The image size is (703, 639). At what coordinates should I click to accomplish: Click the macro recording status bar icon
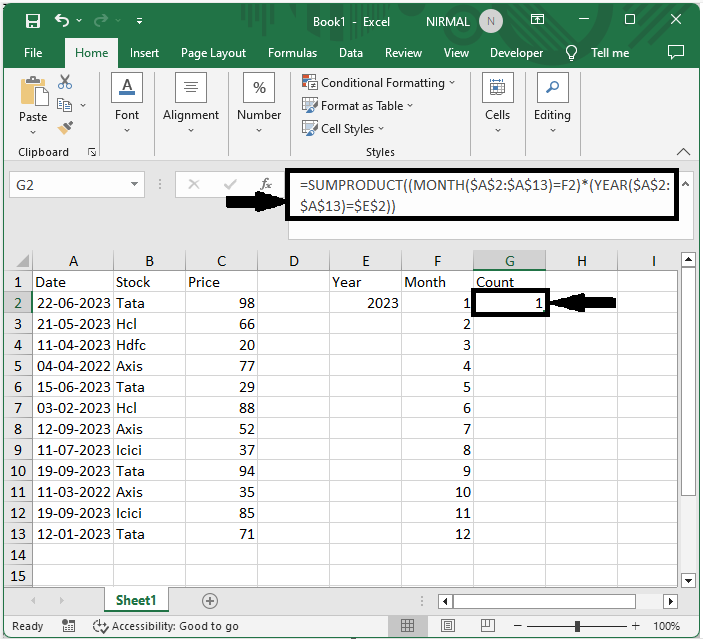67,626
